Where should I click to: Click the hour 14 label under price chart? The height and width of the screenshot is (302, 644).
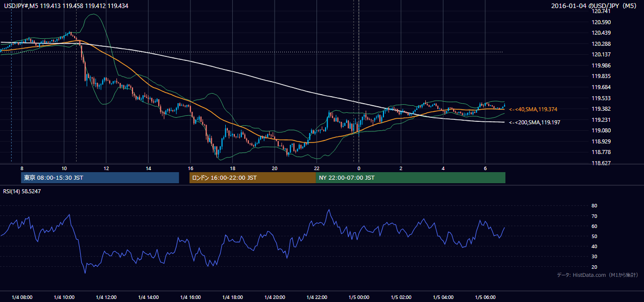[x=148, y=168]
